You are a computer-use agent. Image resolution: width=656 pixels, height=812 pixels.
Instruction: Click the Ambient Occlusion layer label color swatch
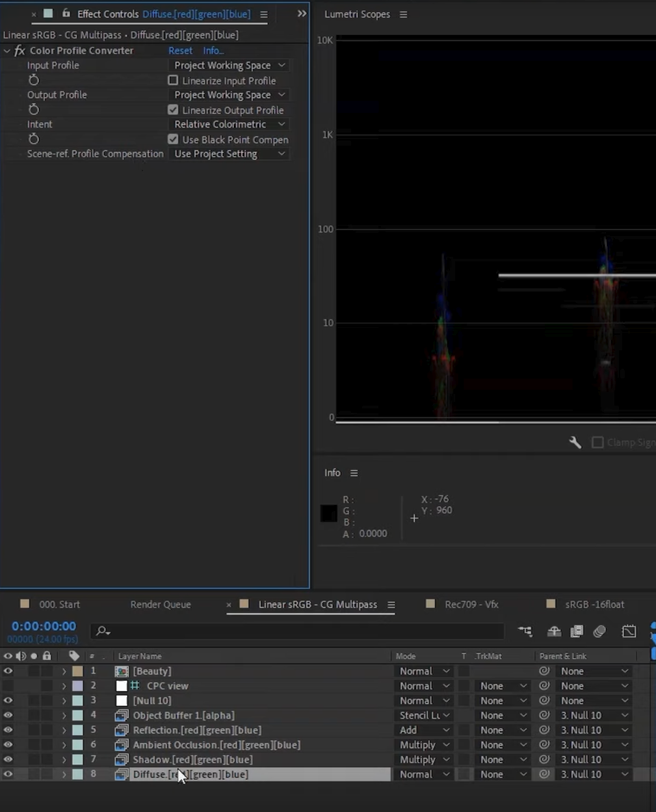(77, 745)
